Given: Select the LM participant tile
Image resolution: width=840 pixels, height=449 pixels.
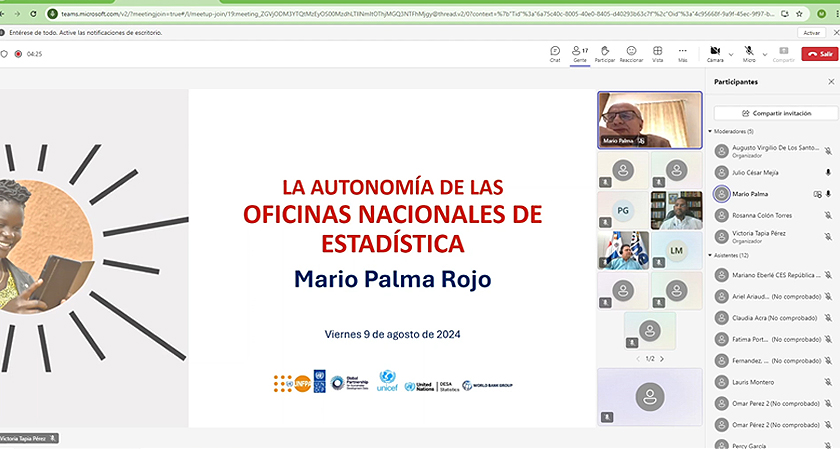Looking at the screenshot, I should 677,250.
